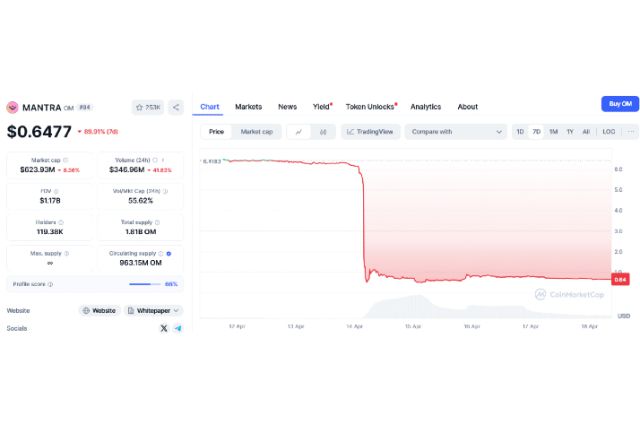Select the 1D time range
Viewport: 640px width, 425px height.
click(520, 132)
